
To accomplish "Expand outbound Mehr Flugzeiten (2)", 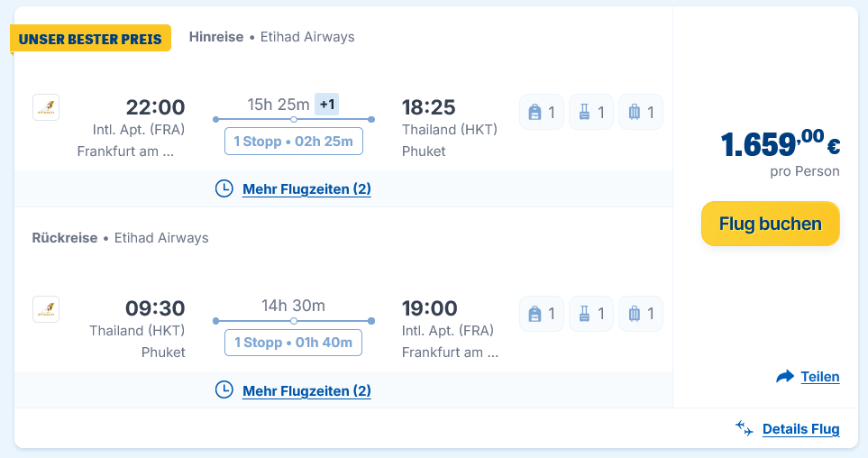I will pyautogui.click(x=306, y=189).
